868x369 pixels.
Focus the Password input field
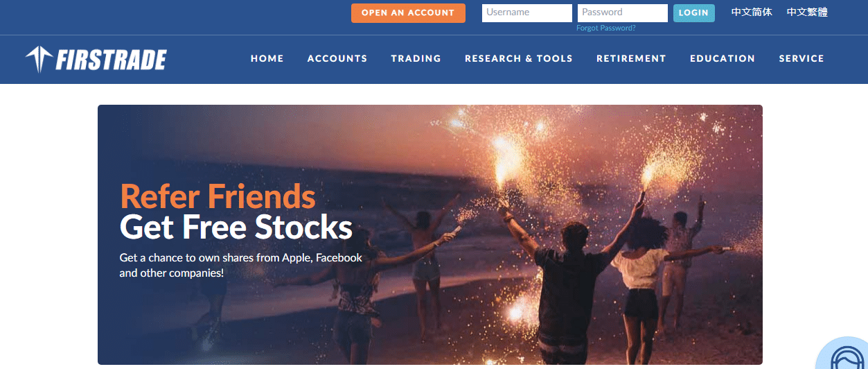[x=623, y=13]
